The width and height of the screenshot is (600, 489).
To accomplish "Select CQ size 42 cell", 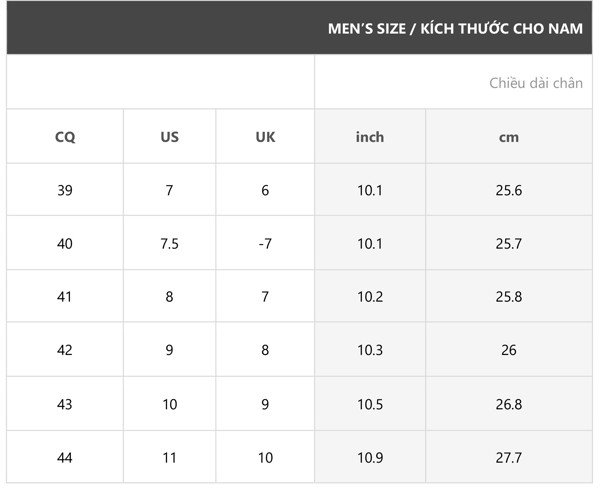I will point(65,350).
